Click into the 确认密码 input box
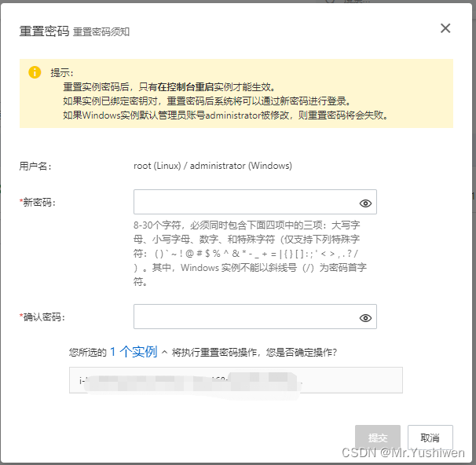This screenshot has height=465, width=476. click(243, 317)
